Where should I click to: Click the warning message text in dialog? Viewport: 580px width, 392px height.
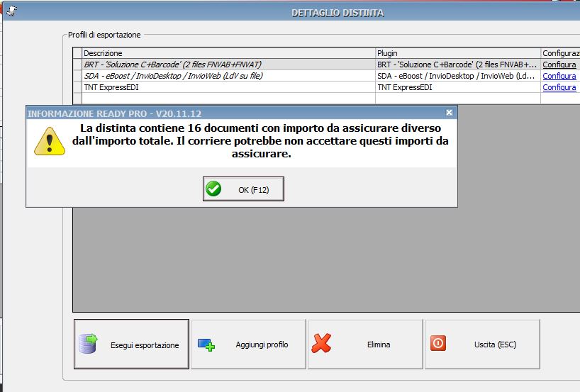pyautogui.click(x=260, y=141)
